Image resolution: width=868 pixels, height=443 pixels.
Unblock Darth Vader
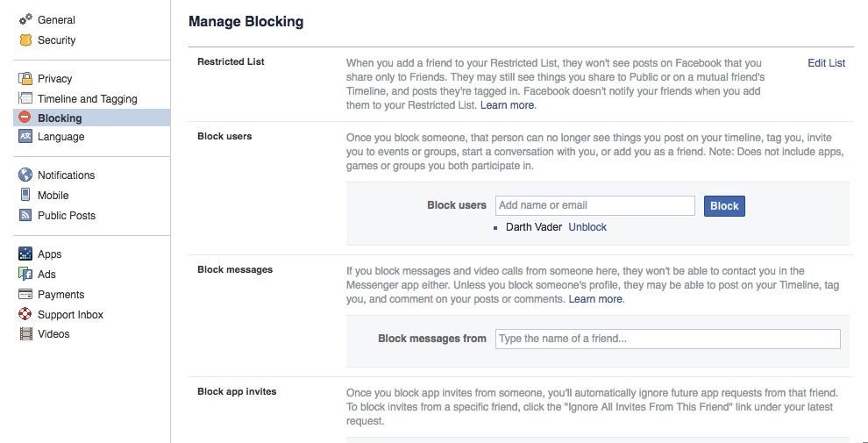pos(587,227)
